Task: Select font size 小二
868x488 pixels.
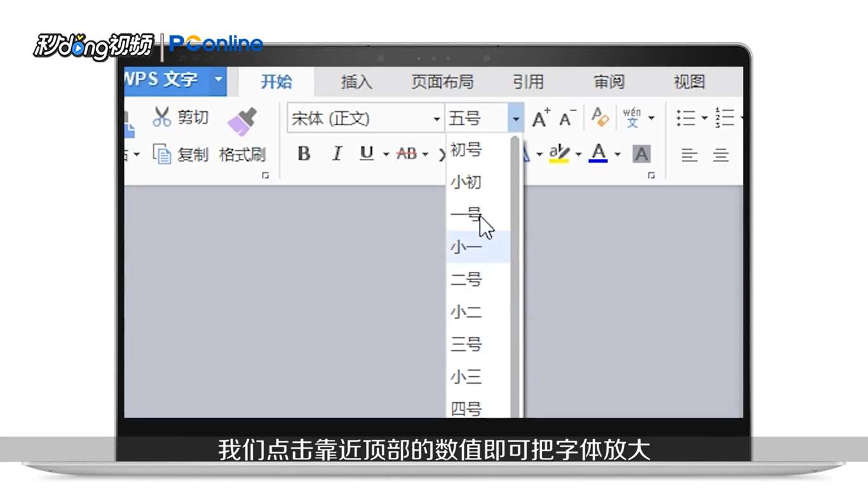Action: pyautogui.click(x=478, y=312)
